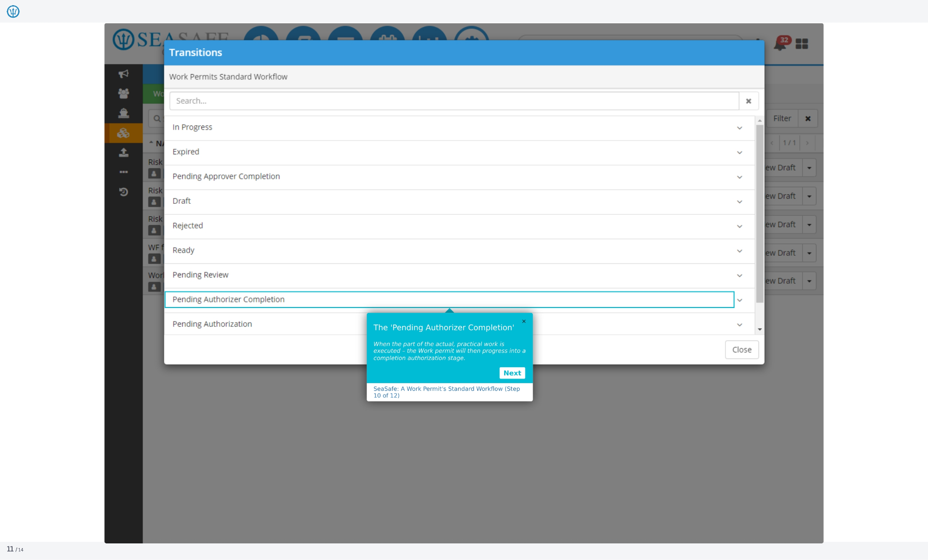Image resolution: width=928 pixels, height=560 pixels.
Task: Select the highlighted workflow cubes sidebar icon
Action: point(123,133)
